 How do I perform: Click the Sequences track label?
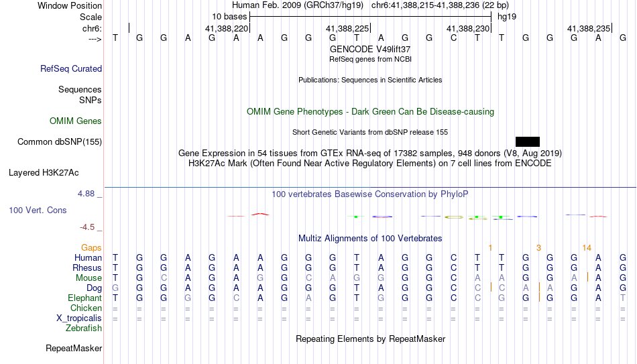[x=80, y=89]
